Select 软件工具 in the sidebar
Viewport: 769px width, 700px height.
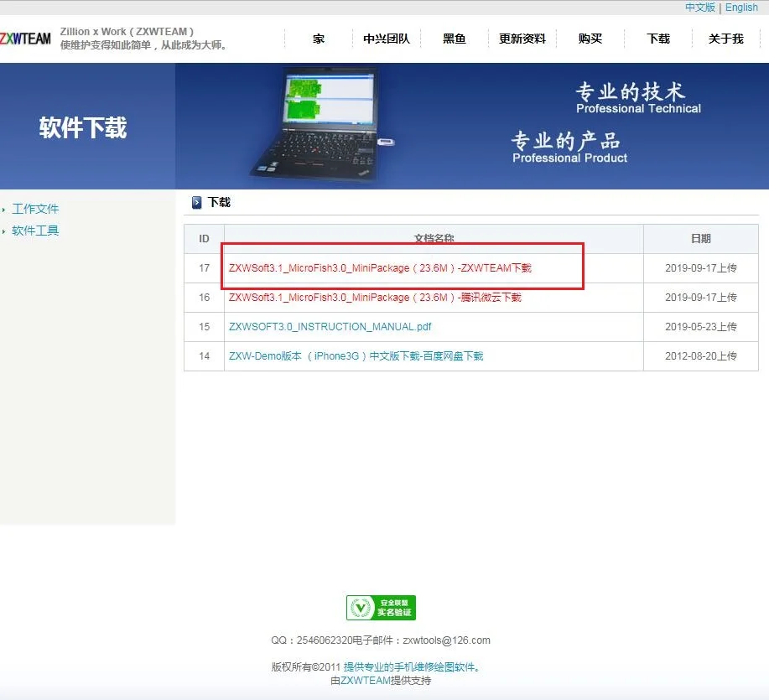[x=35, y=231]
